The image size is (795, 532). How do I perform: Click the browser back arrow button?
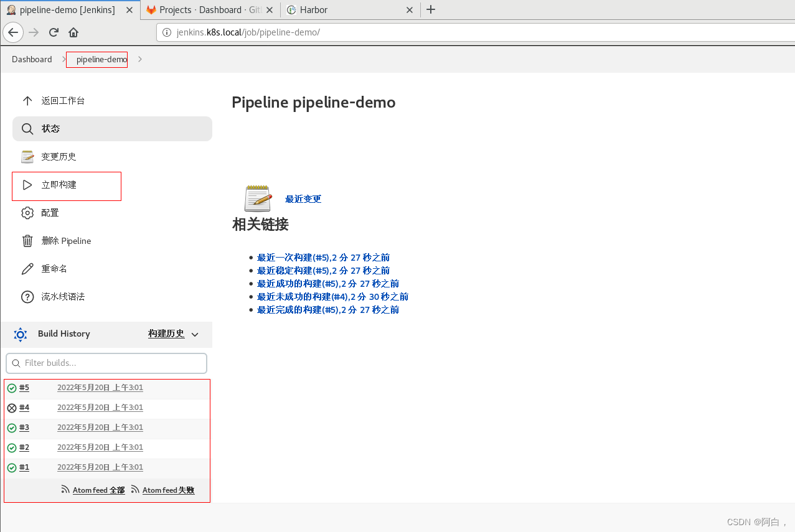coord(13,32)
